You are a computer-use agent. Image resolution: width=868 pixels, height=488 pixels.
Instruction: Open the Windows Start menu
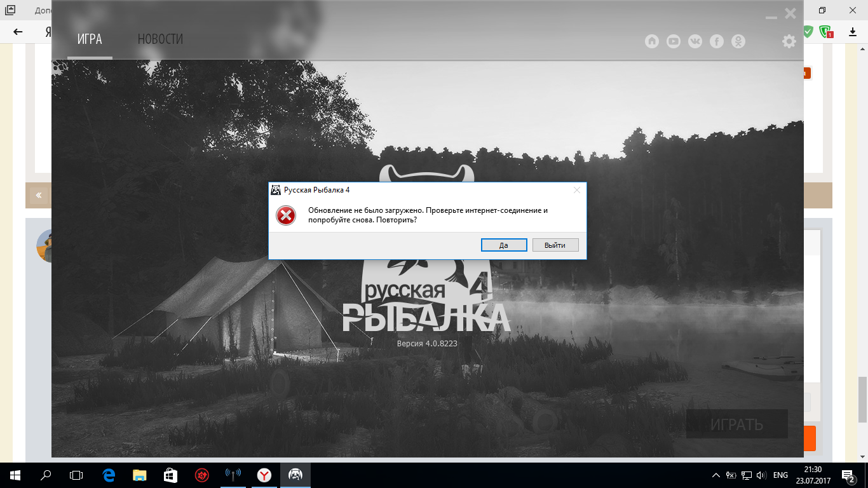coord(15,475)
